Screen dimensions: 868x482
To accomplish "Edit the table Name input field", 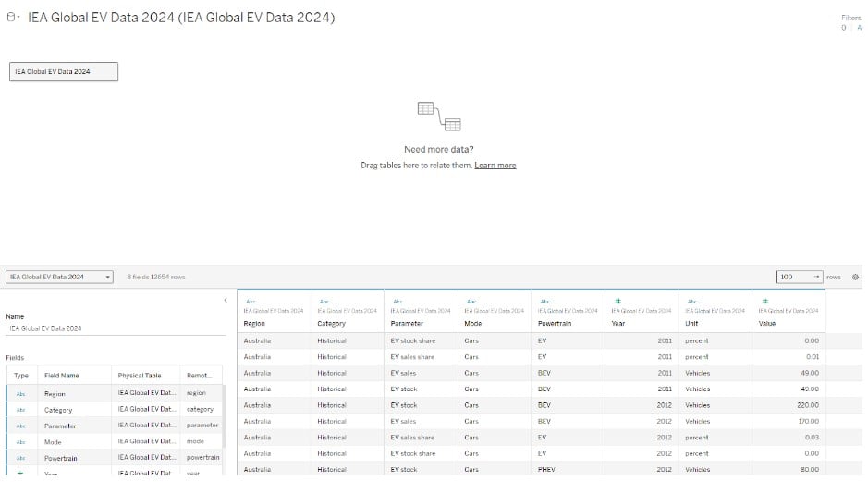I will pos(116,328).
